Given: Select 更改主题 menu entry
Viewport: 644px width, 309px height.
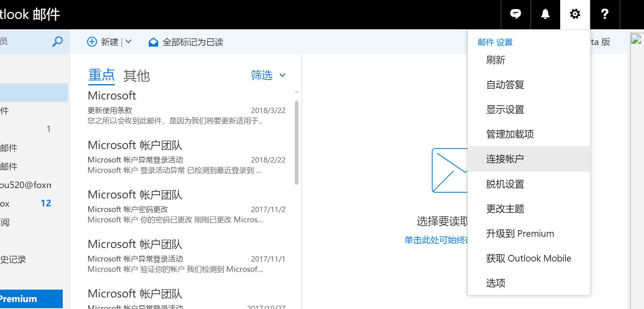Looking at the screenshot, I should [529, 209].
